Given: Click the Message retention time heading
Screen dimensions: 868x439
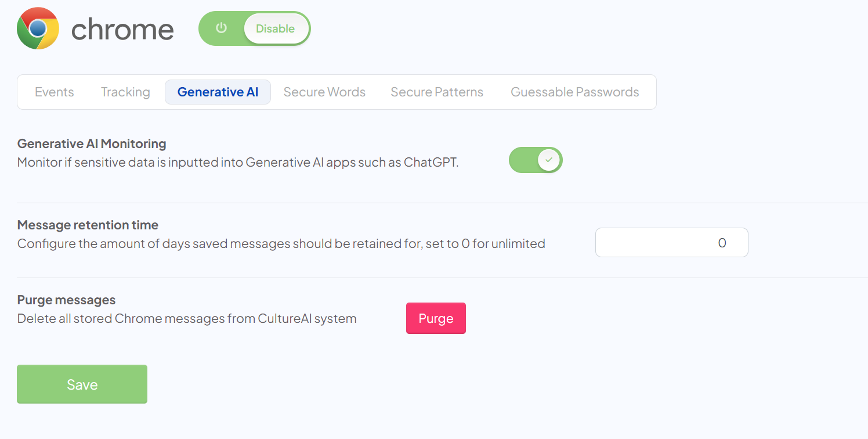Looking at the screenshot, I should (88, 225).
